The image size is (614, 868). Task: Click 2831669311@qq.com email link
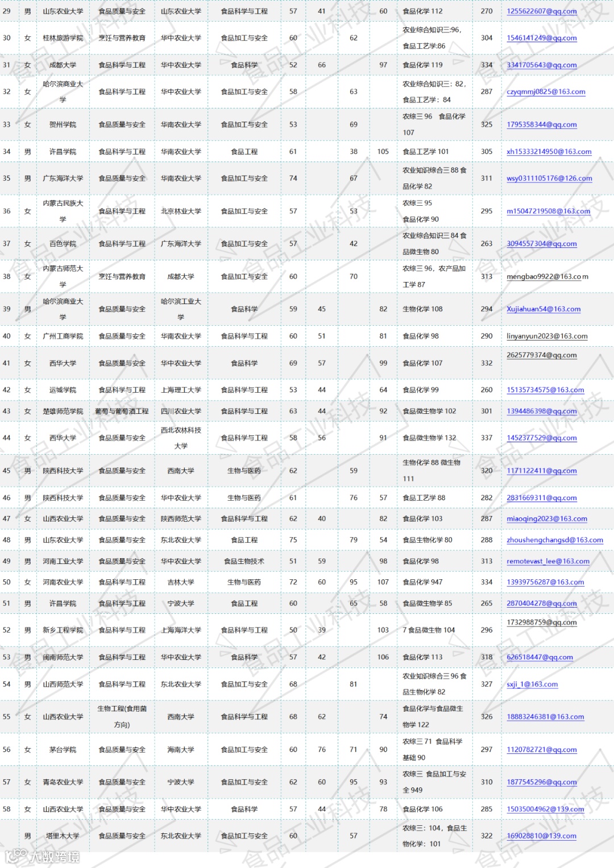541,498
